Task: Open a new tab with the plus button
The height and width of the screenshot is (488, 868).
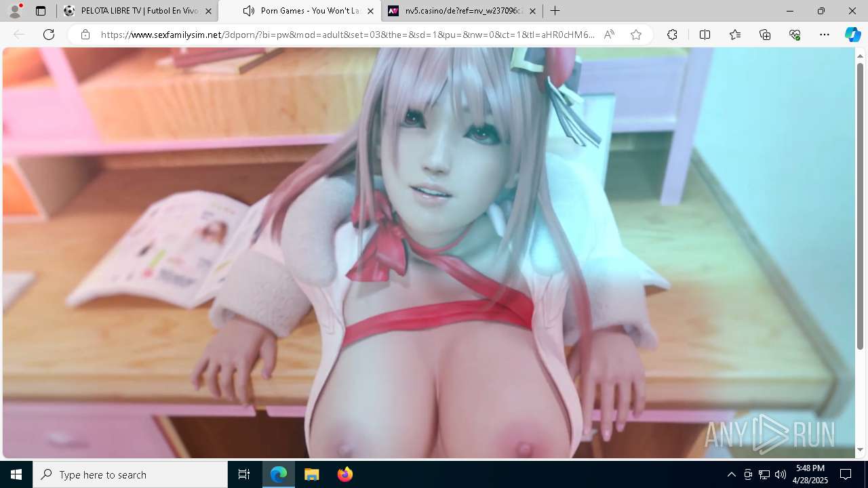Action: tap(555, 11)
